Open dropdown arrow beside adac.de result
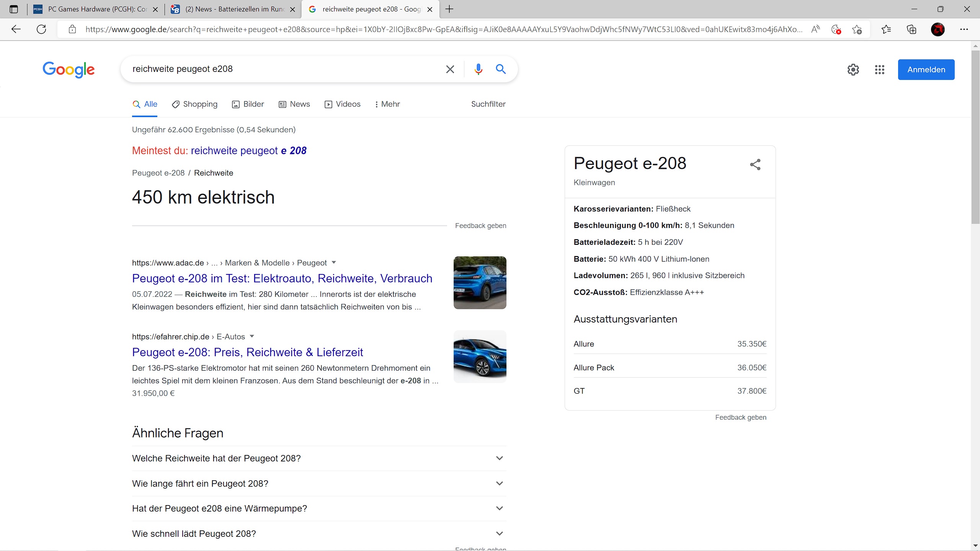Screen dimensions: 980x551 click(334, 262)
